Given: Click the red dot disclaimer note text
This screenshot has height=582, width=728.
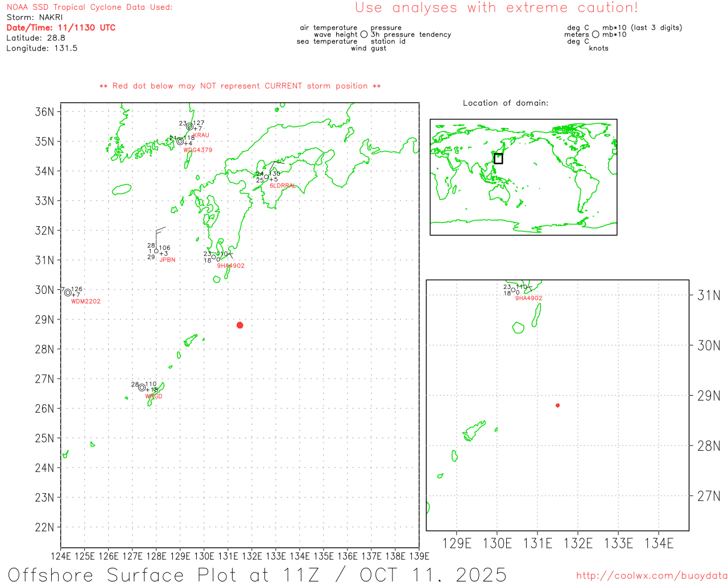Looking at the screenshot, I should click(240, 86).
